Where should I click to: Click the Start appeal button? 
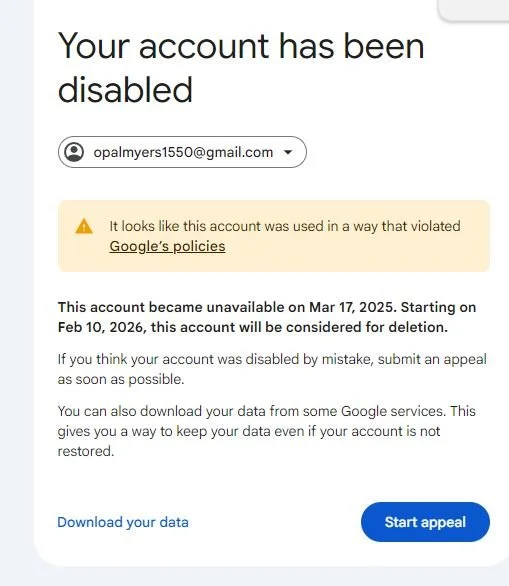coord(425,522)
